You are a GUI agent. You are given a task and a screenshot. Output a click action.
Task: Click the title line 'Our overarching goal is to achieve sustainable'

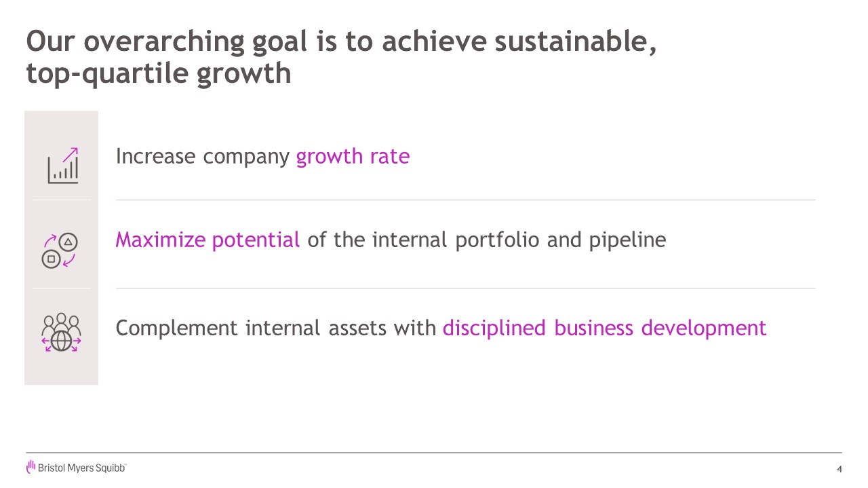pos(340,42)
